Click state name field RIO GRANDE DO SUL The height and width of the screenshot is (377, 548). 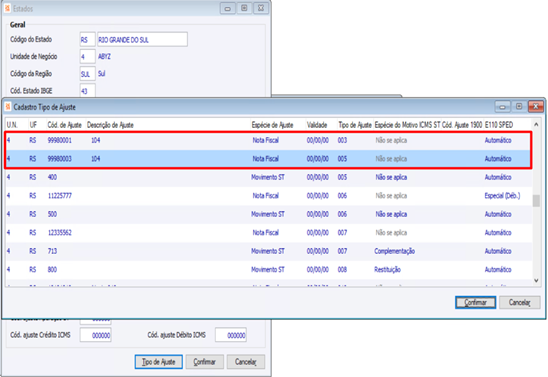coord(142,39)
